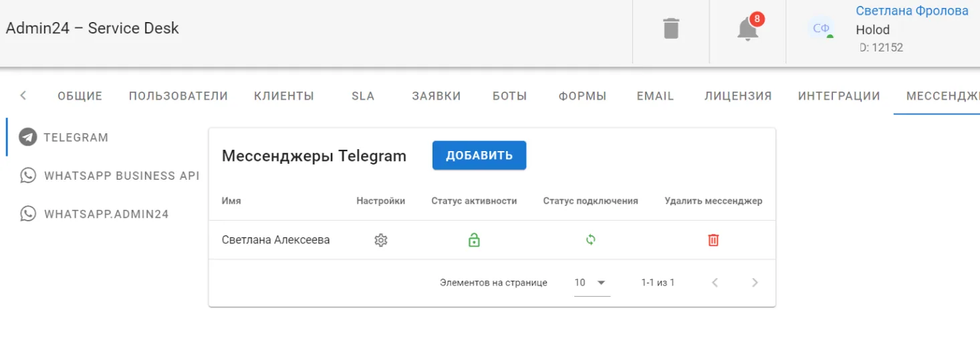Image resolution: width=980 pixels, height=357 pixels.
Task: Click the Статус подключения column header
Action: [x=590, y=201]
